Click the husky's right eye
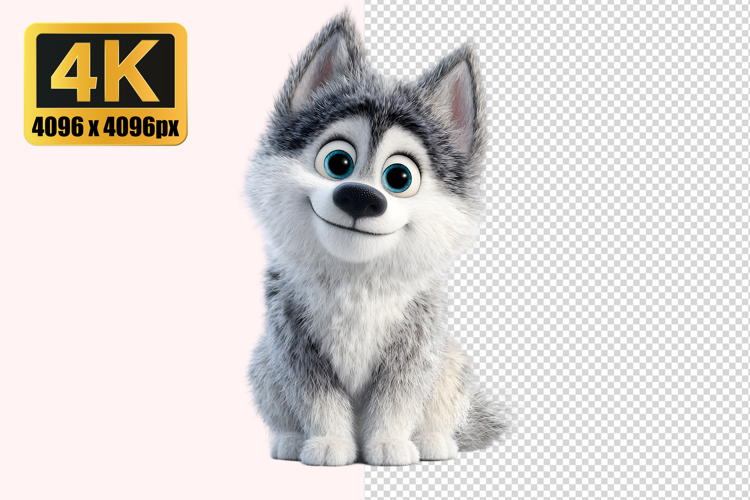750x500 pixels. pos(398,177)
